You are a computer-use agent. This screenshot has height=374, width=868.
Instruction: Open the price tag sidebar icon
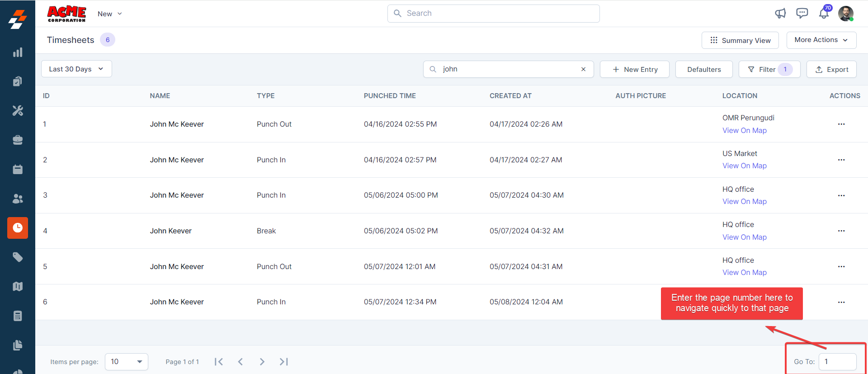(x=18, y=257)
